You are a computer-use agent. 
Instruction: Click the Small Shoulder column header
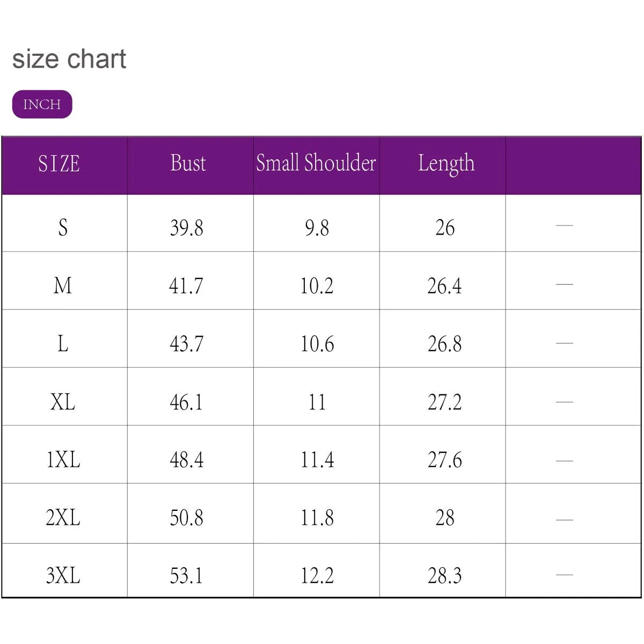pos(316,163)
